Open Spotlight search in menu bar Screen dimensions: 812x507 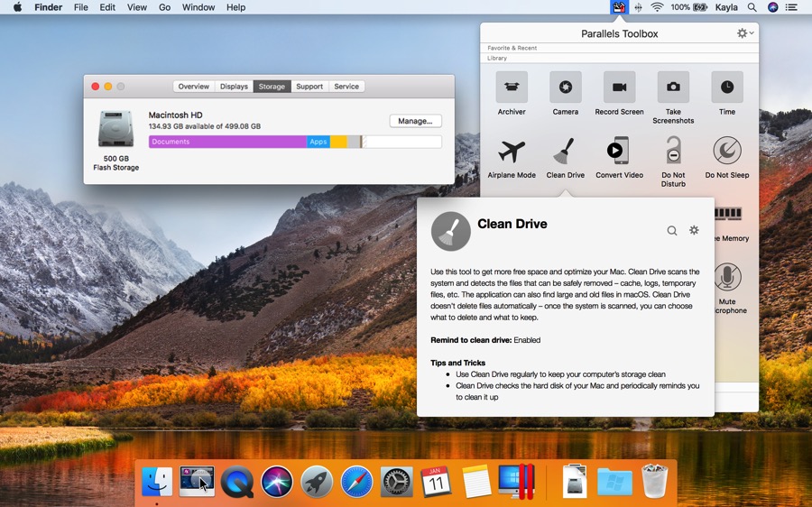click(752, 7)
